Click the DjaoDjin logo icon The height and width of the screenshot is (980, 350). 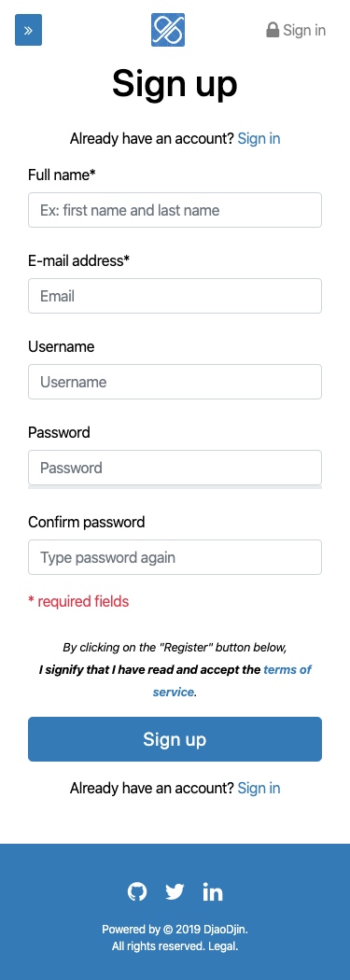(168, 30)
